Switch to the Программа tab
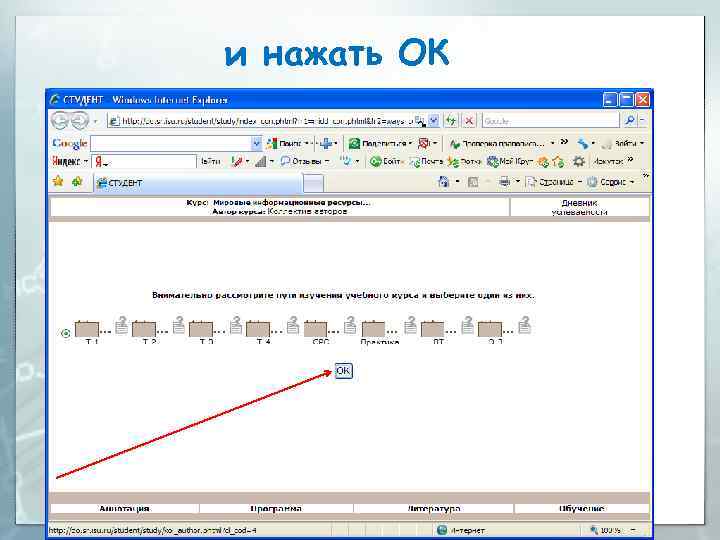The width and height of the screenshot is (720, 540). point(276,508)
